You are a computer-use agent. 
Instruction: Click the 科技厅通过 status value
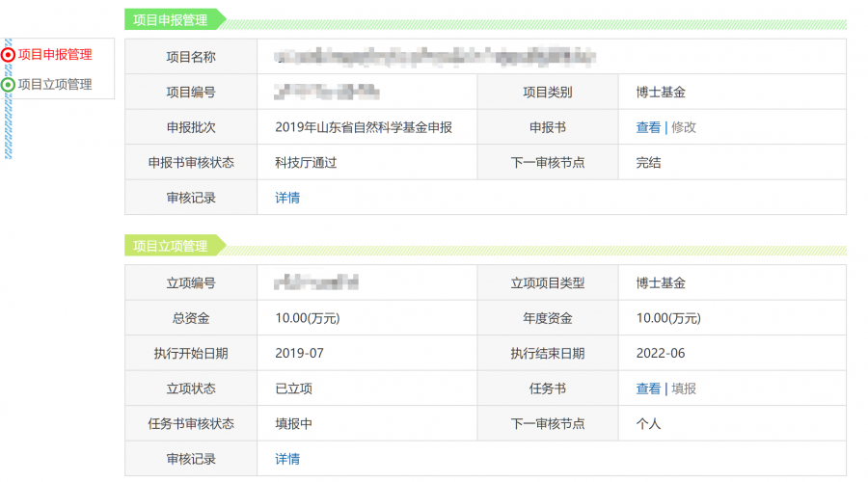point(306,163)
